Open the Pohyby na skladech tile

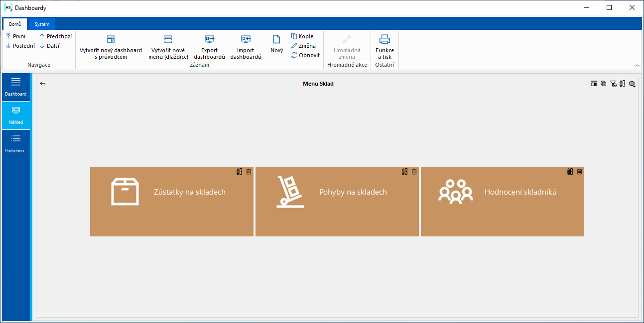pyautogui.click(x=337, y=202)
